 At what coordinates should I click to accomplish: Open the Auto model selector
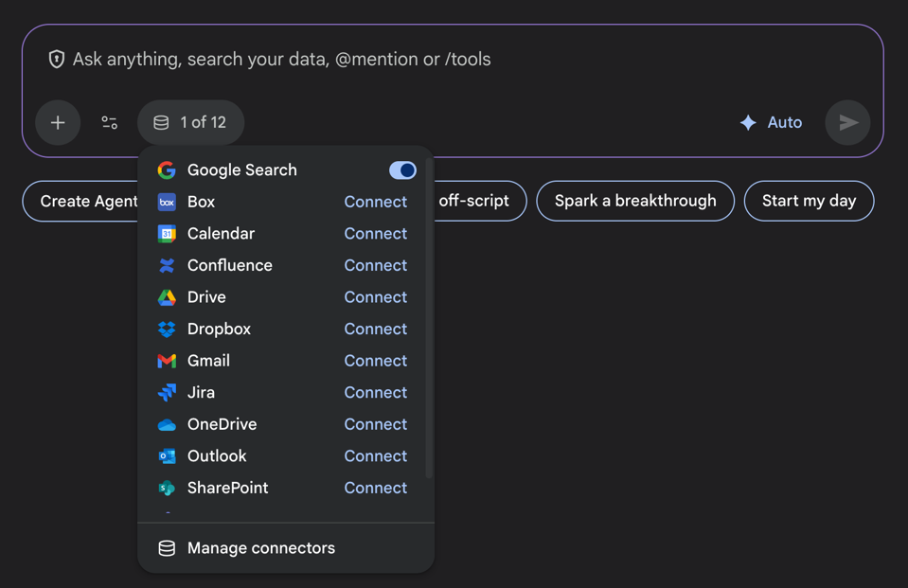[771, 123]
